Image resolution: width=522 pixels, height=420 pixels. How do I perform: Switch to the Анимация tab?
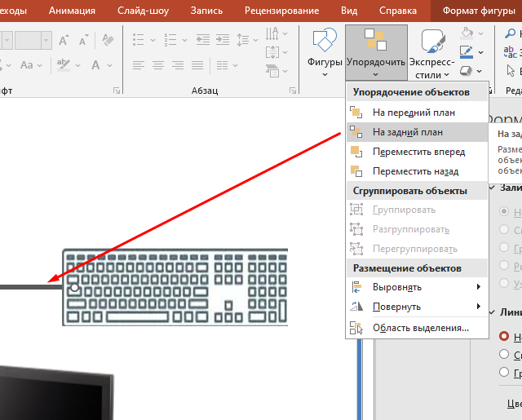pos(72,11)
